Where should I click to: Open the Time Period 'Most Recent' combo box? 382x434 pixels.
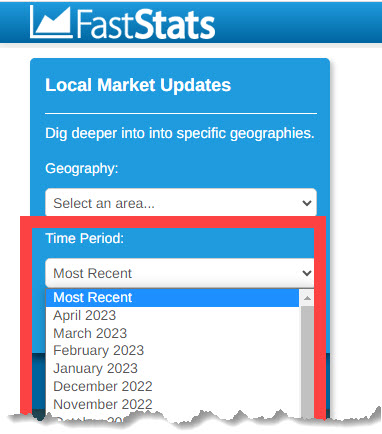coord(180,273)
